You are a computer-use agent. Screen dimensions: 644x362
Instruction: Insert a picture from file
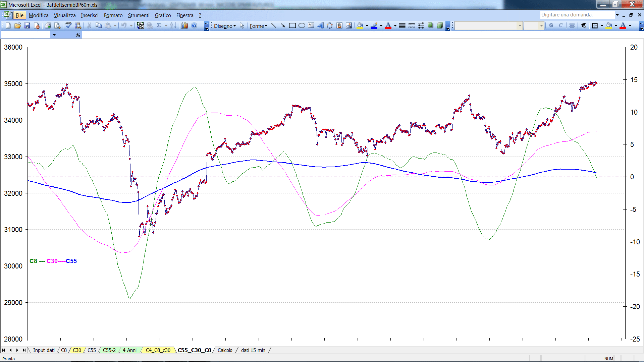point(349,26)
